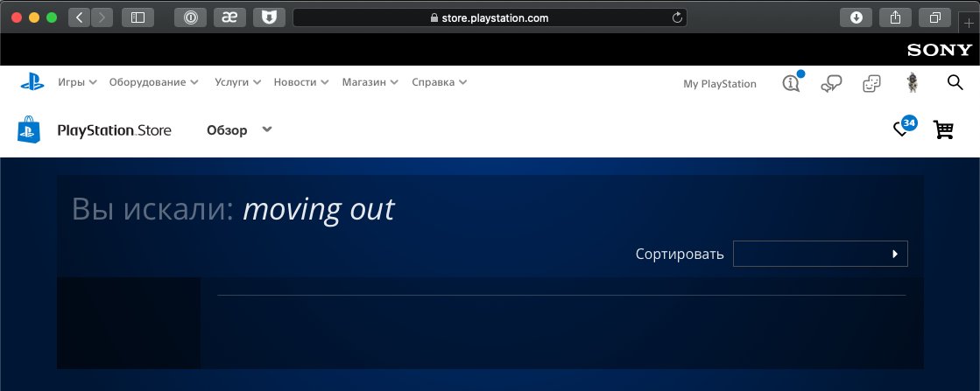This screenshot has width=980, height=391.
Task: Close the Safari window red button
Action: (17, 17)
